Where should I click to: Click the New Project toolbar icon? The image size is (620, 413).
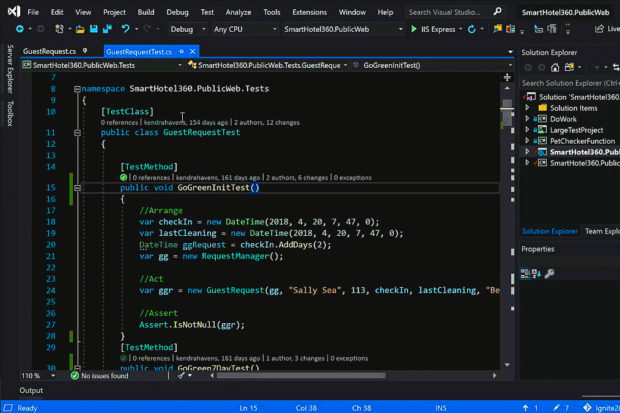pyautogui.click(x=59, y=29)
